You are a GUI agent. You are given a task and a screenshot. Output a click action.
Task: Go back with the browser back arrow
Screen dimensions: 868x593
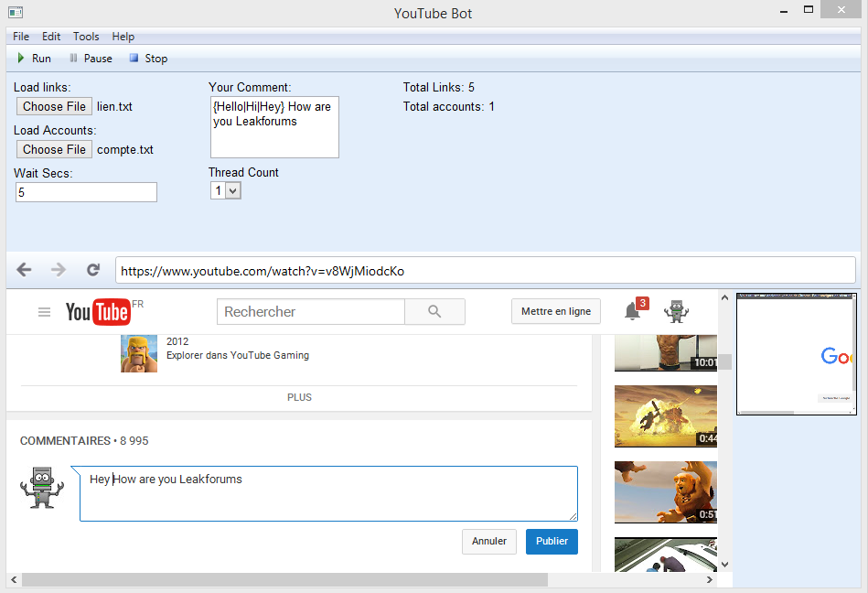pyautogui.click(x=24, y=270)
